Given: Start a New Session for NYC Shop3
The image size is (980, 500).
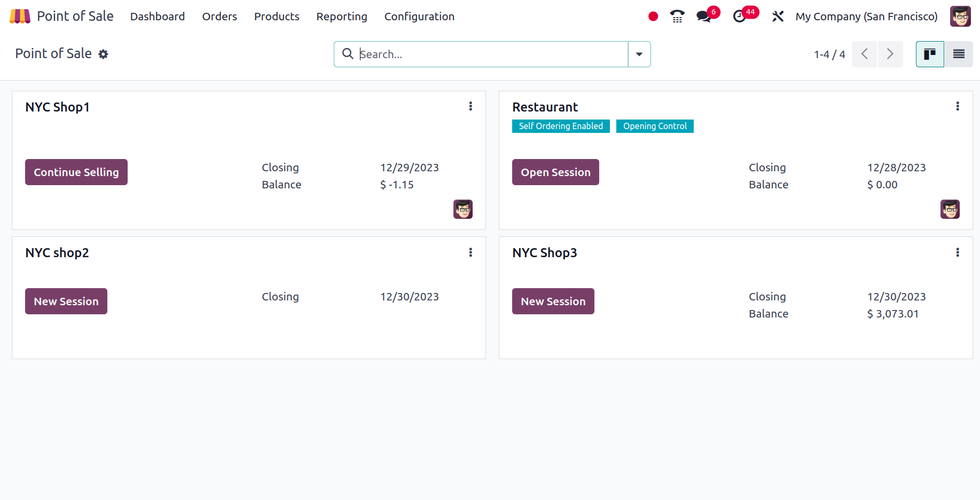Looking at the screenshot, I should (x=553, y=301).
